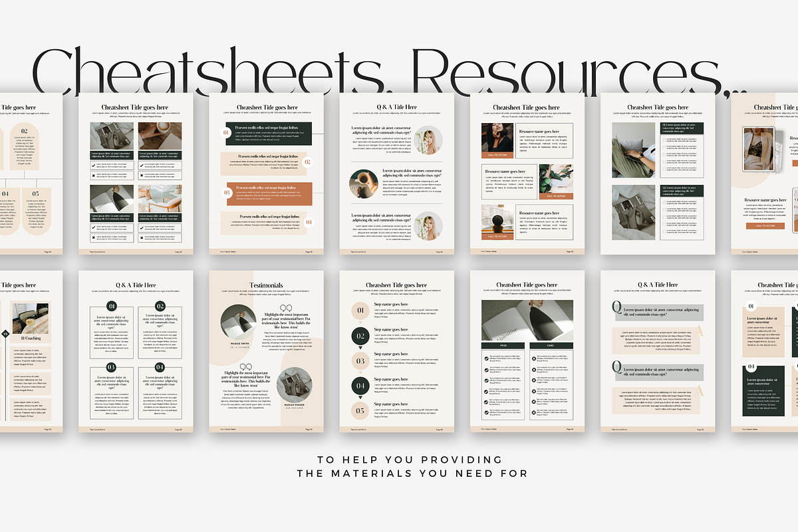This screenshot has height=532, width=798.
Task: Click the upper quotation mark icon in Testimonials
Action: point(287,309)
